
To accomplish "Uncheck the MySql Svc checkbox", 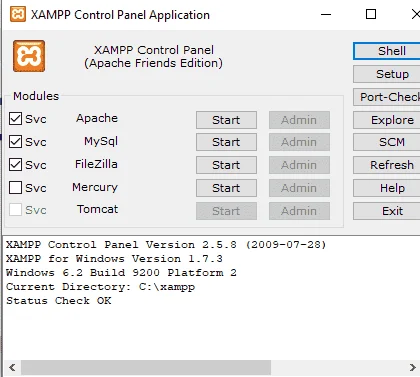I will (x=15, y=142).
